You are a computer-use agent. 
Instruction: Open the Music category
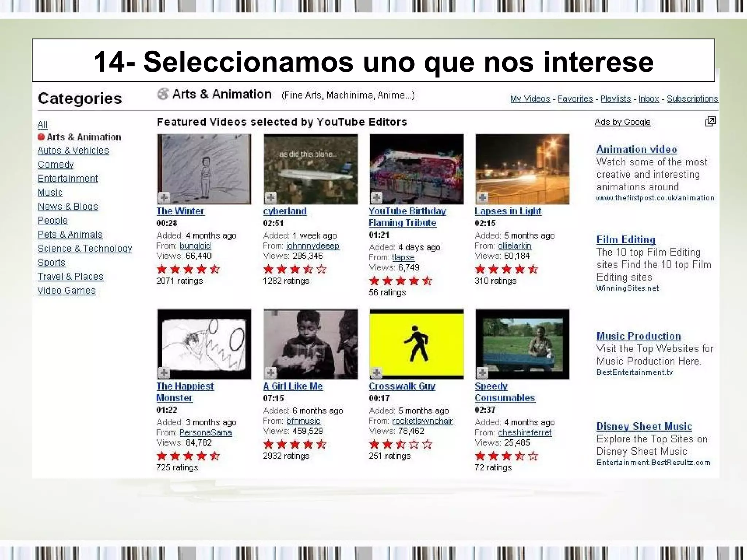pos(50,192)
